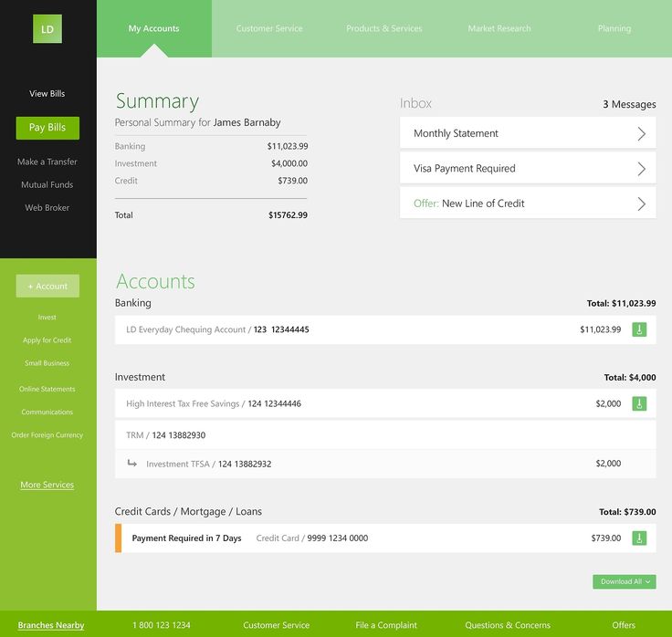Screen dimensions: 672x637
Task: Download the LD Everyday Chequing Account statement
Action: [x=639, y=329]
